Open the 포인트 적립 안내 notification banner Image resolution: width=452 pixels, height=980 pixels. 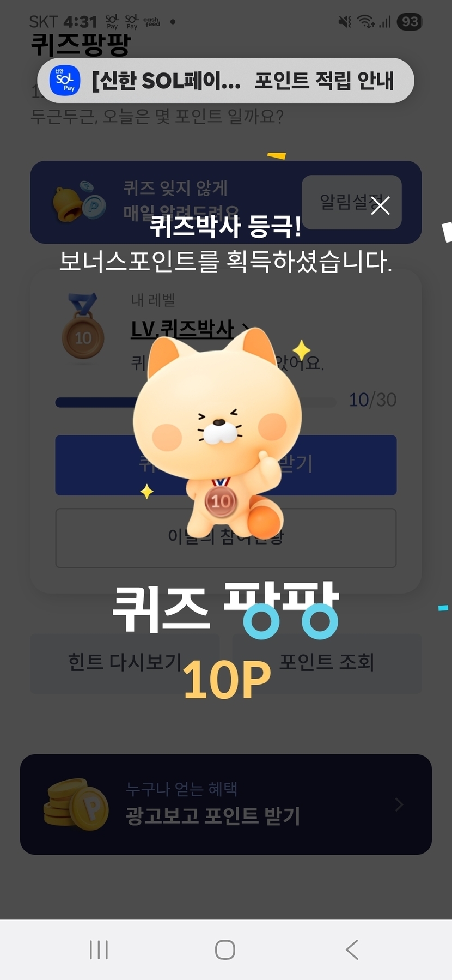coord(225,81)
